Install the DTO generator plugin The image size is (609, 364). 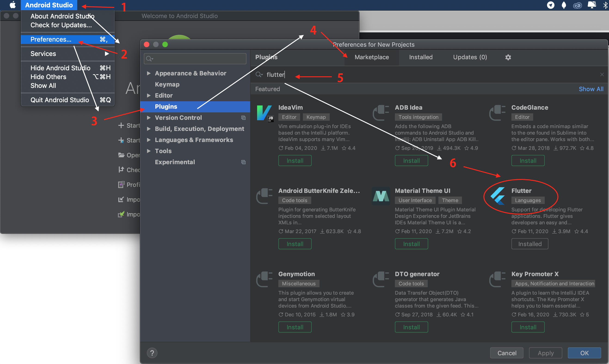[x=411, y=327]
